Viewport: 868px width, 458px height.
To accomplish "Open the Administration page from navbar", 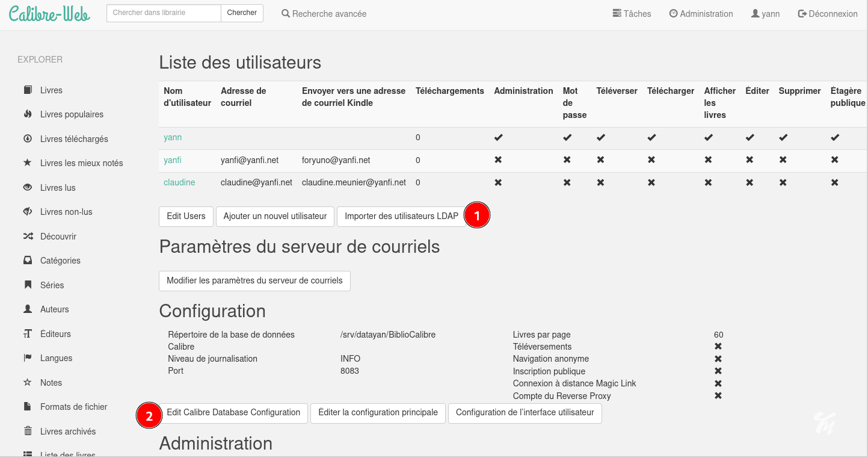I will (701, 14).
